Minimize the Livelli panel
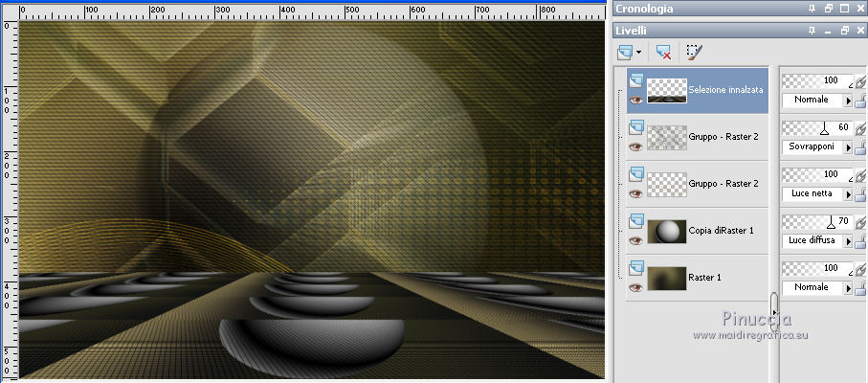The image size is (868, 383). [828, 31]
